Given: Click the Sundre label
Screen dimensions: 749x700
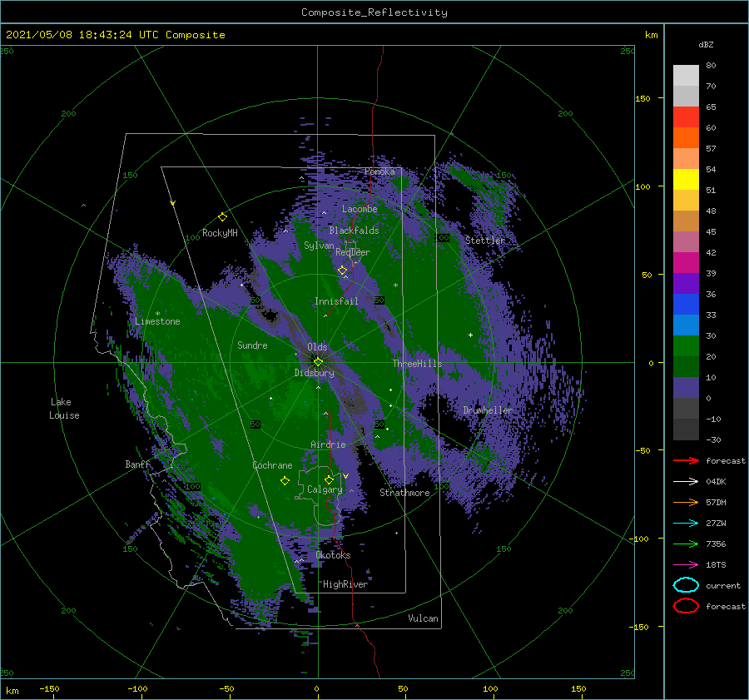Looking at the screenshot, I should point(252,345).
